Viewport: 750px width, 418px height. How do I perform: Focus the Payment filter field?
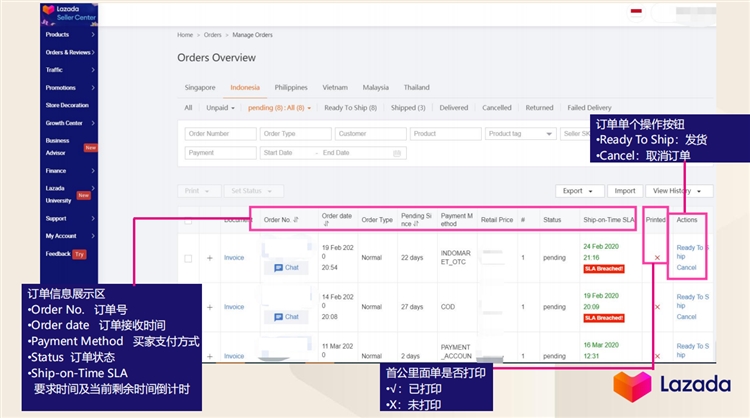(221, 153)
